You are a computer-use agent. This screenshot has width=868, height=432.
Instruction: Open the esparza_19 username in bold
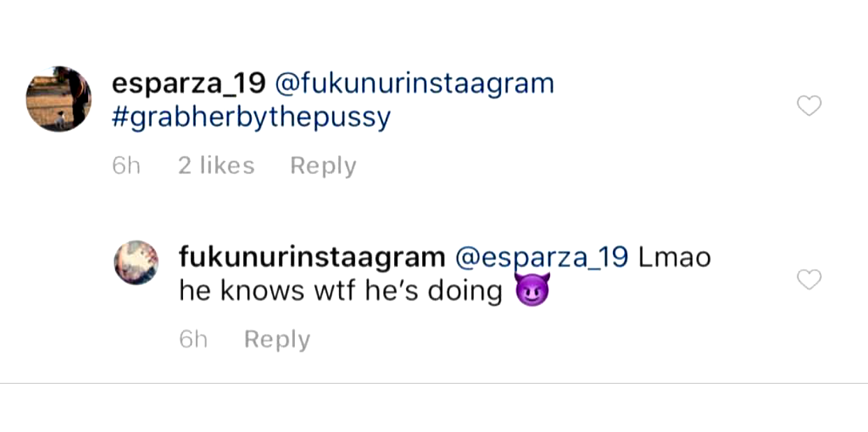(189, 84)
